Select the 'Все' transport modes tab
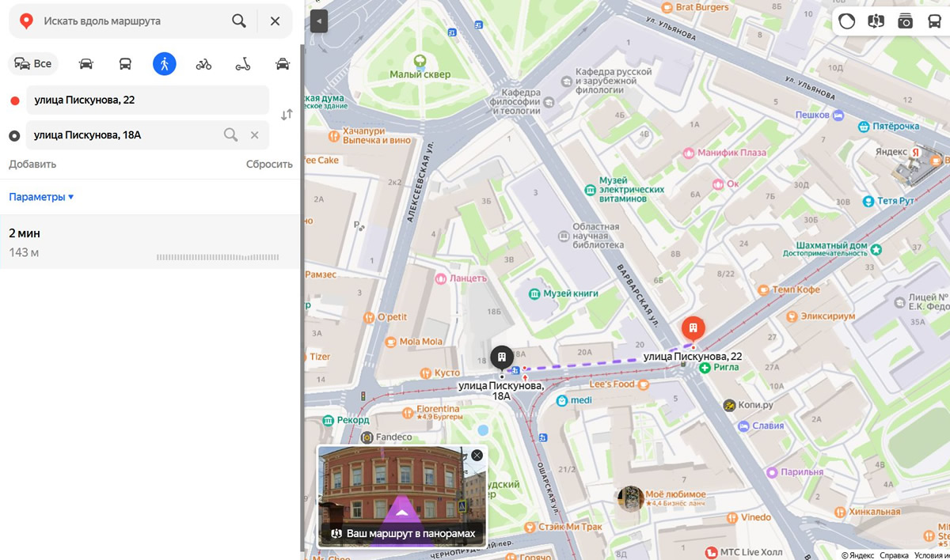Image resolution: width=950 pixels, height=560 pixels. pos(33,64)
